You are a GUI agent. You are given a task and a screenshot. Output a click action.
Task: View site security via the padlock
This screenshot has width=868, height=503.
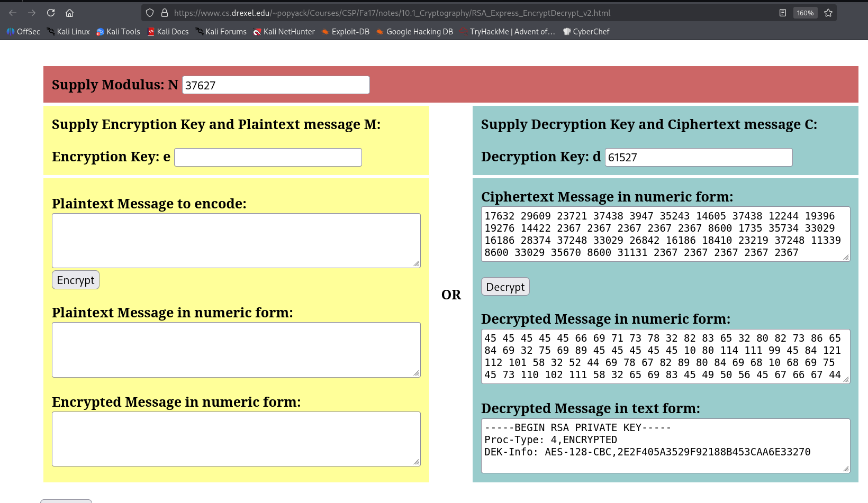coord(164,13)
